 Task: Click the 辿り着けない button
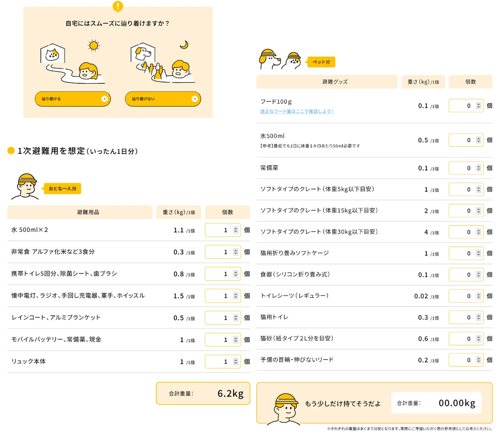[x=163, y=99]
